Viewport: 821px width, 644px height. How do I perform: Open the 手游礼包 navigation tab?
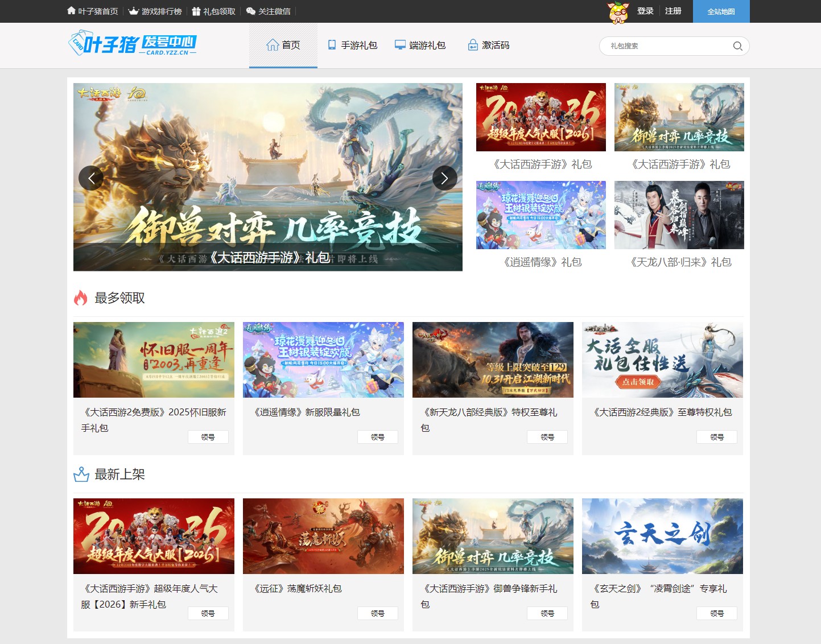click(352, 45)
